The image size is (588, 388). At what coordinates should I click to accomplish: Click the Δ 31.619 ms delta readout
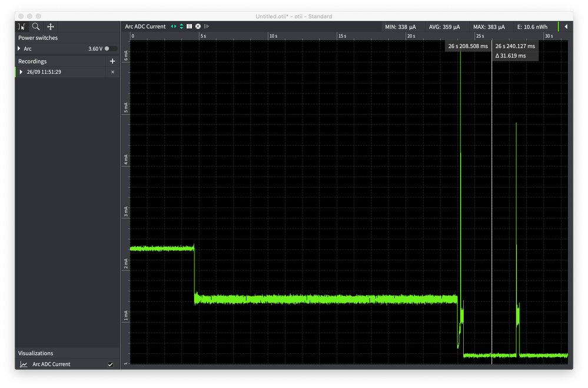pos(510,56)
